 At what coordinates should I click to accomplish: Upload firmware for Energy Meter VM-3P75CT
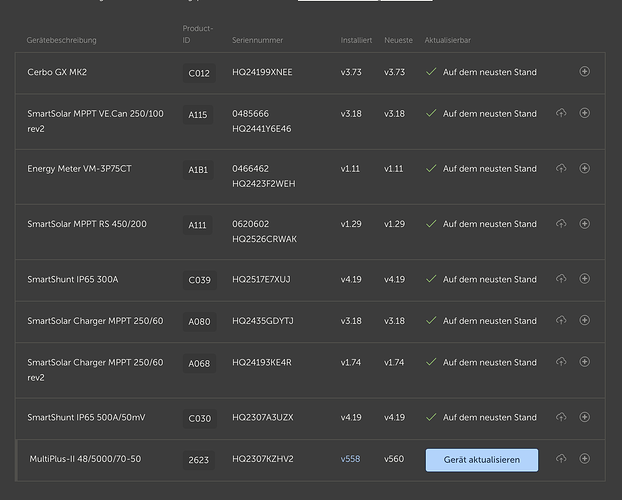[561, 168]
